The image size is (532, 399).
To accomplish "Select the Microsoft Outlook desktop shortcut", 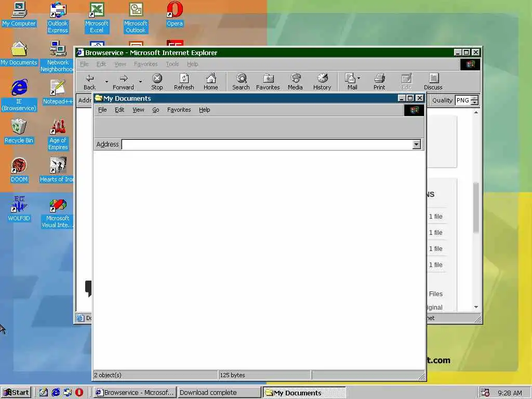I will click(x=136, y=18).
